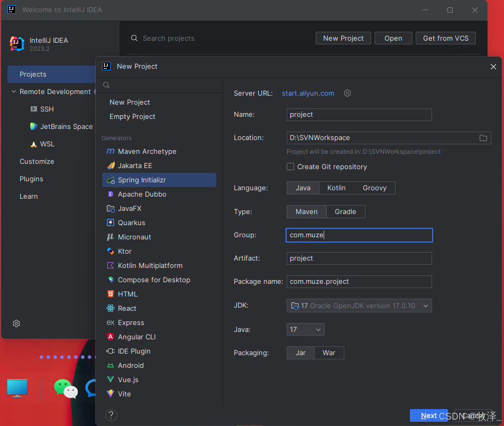
Task: Click the help question mark button
Action: (x=111, y=415)
